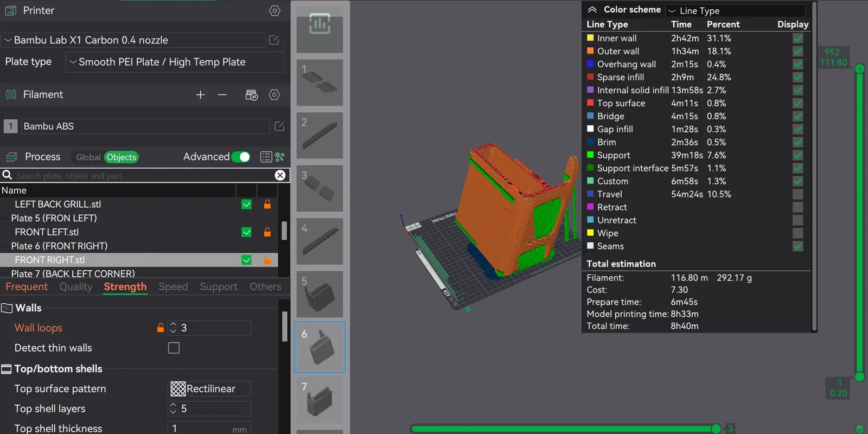Open the Top surface pattern dropdown
The width and height of the screenshot is (868, 434).
(209, 388)
